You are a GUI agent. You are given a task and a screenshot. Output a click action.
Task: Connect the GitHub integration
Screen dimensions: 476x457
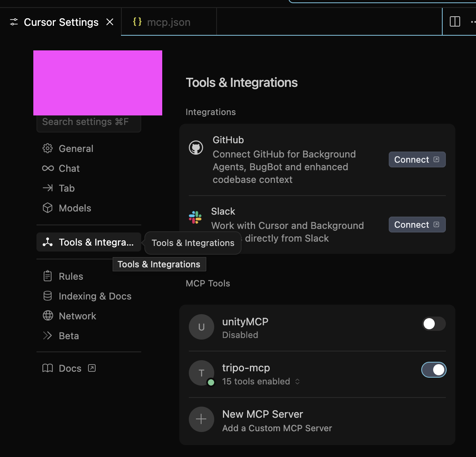click(417, 159)
